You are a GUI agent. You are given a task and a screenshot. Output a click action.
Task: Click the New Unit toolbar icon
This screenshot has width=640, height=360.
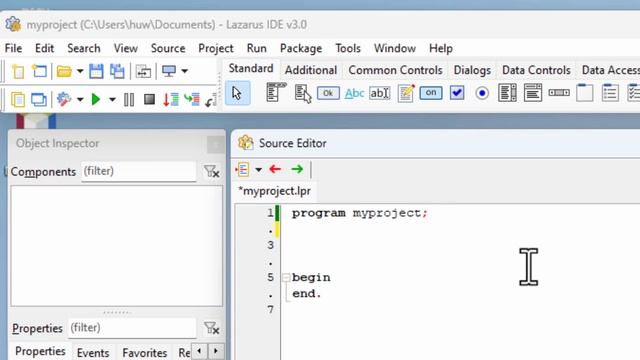click(18, 71)
